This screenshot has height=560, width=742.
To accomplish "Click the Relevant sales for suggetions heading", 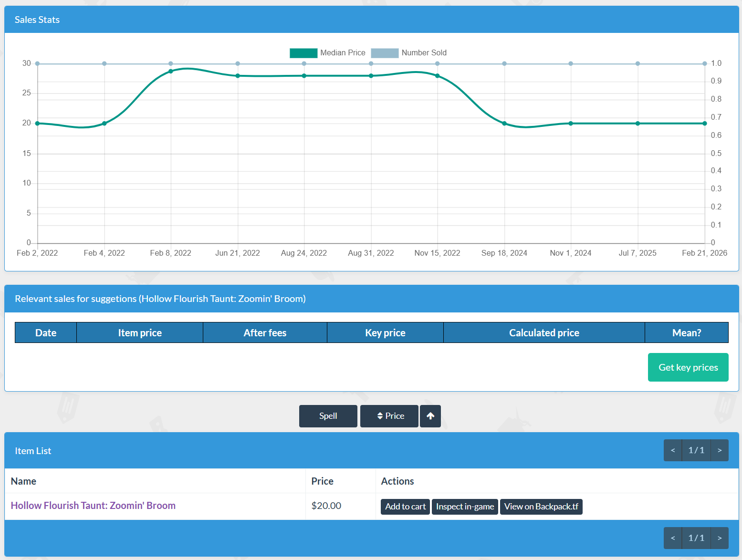I will [160, 299].
